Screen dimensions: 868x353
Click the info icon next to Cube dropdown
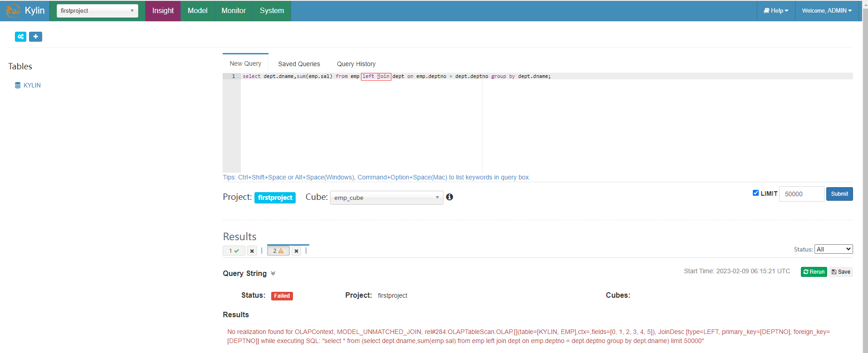449,197
